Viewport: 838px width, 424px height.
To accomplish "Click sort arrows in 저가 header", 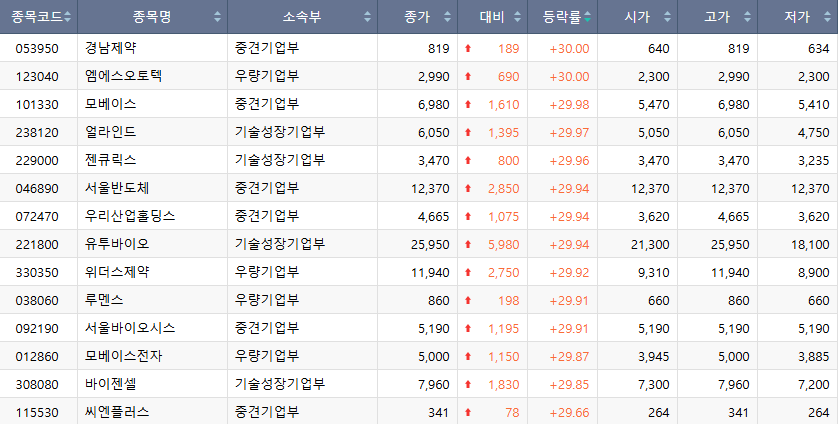I will [x=827, y=17].
